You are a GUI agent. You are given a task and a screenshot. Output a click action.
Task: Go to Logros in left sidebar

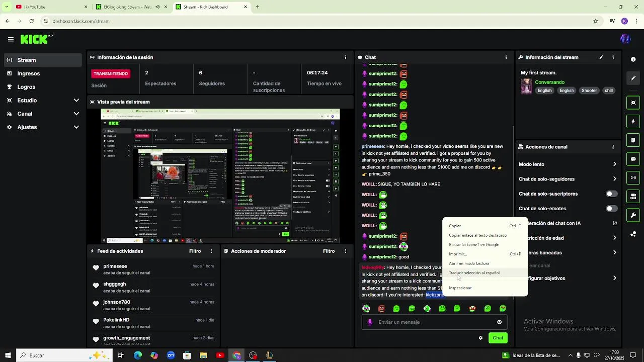43,87
